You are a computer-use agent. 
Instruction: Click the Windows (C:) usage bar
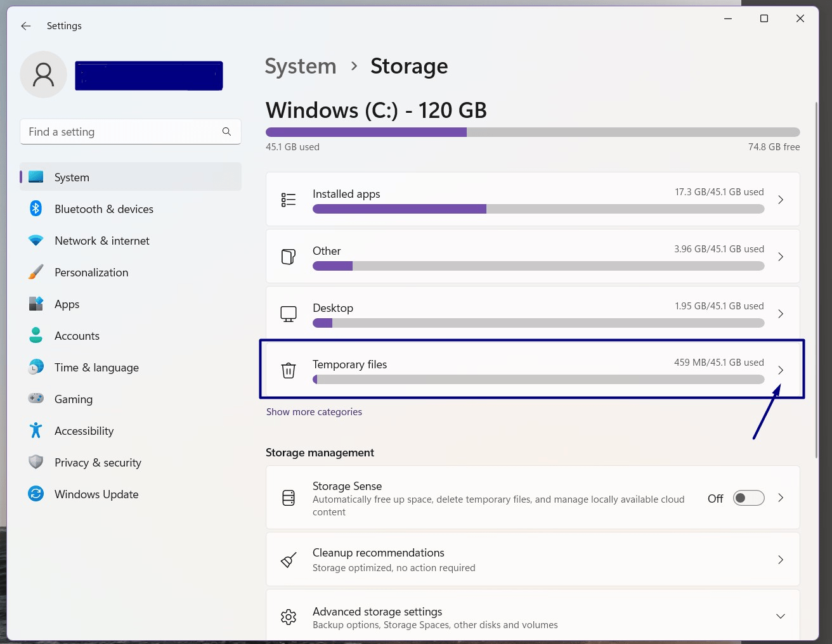(533, 132)
